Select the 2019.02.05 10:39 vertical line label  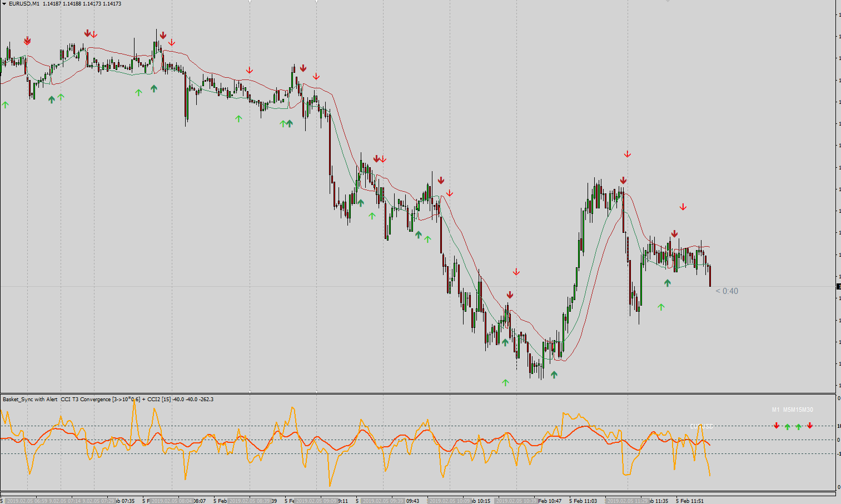coord(516,501)
